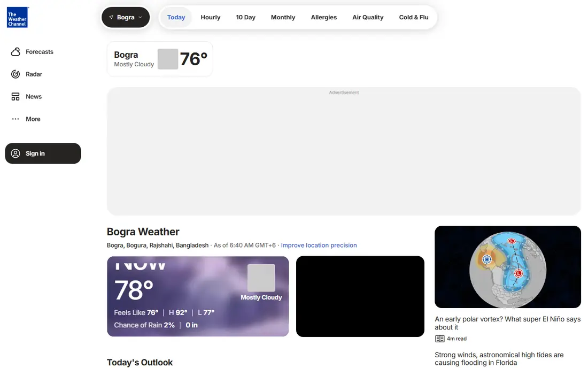Switch to the Hourly tab
The height and width of the screenshot is (368, 588).
(211, 17)
